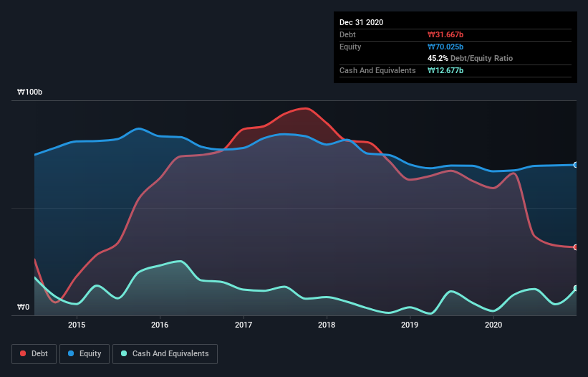
Task: Click the blue Equity end-point marker
Action: (576, 165)
